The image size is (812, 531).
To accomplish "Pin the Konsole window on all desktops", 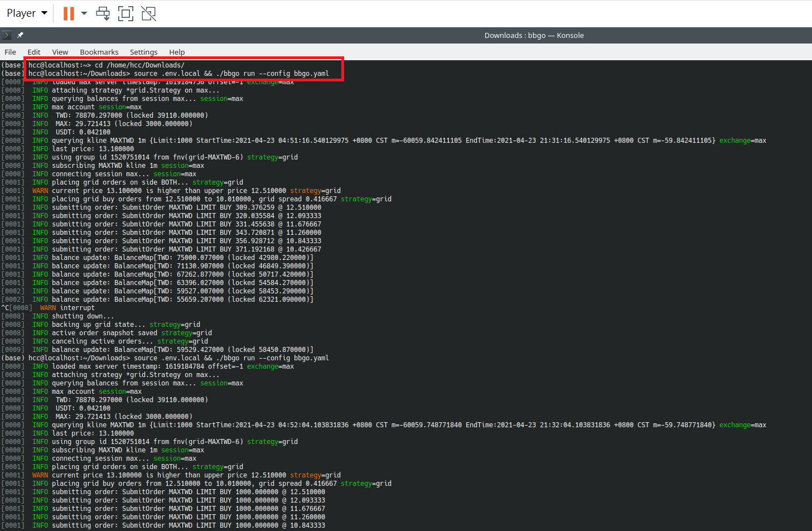I will [20, 35].
